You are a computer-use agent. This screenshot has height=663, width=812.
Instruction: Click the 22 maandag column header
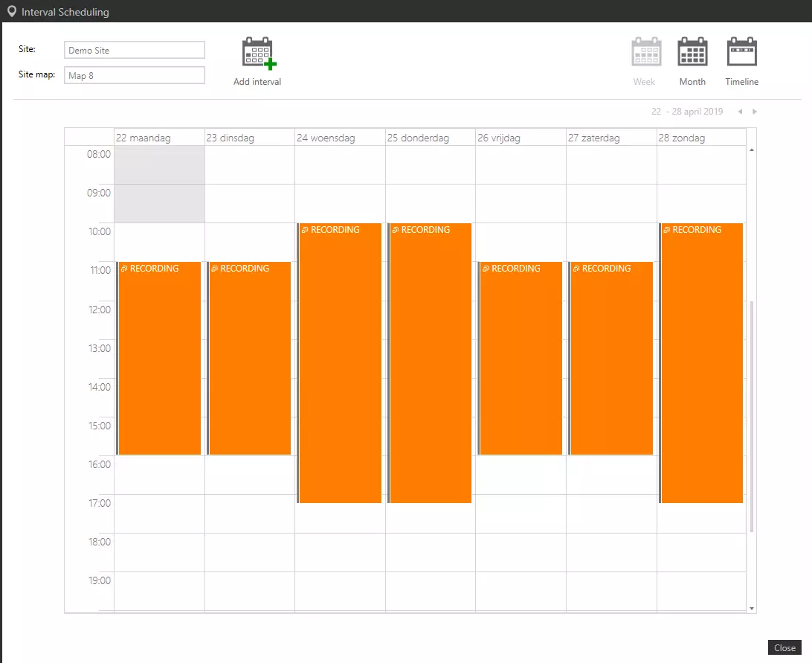(159, 138)
